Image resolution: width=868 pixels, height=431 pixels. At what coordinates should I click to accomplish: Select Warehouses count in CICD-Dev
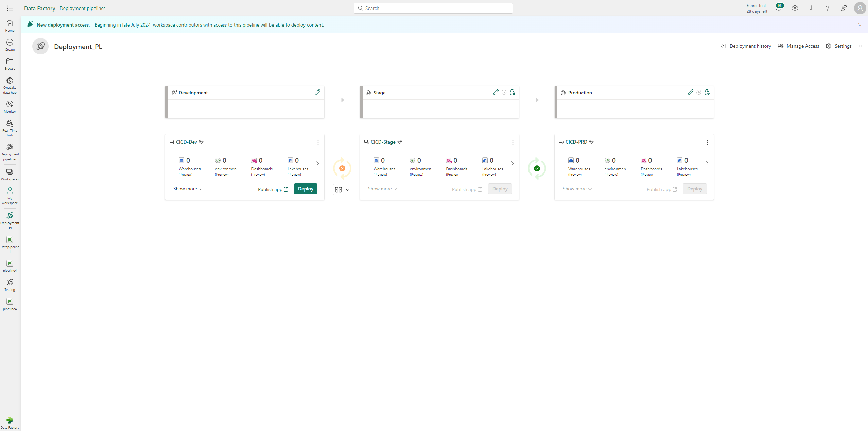click(190, 166)
